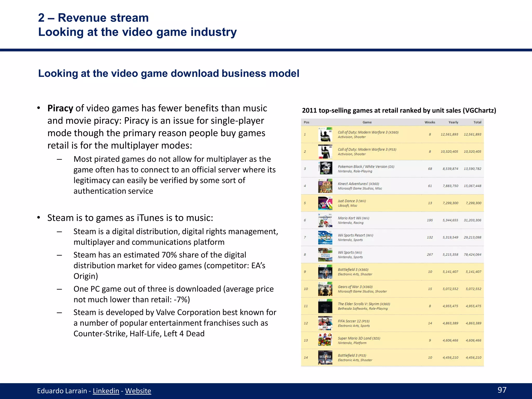Select title Wii Sports (Wii)

pyautogui.click(x=350, y=252)
